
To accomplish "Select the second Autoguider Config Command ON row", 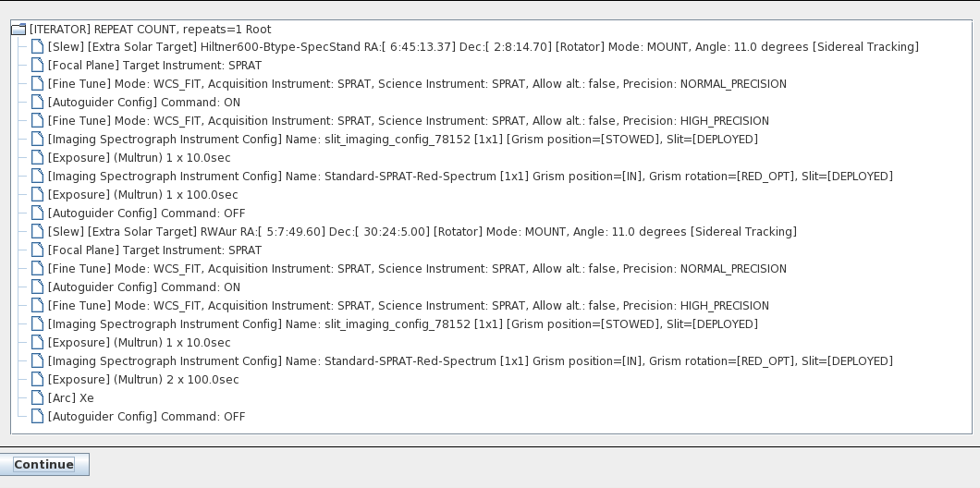I will pos(143,287).
